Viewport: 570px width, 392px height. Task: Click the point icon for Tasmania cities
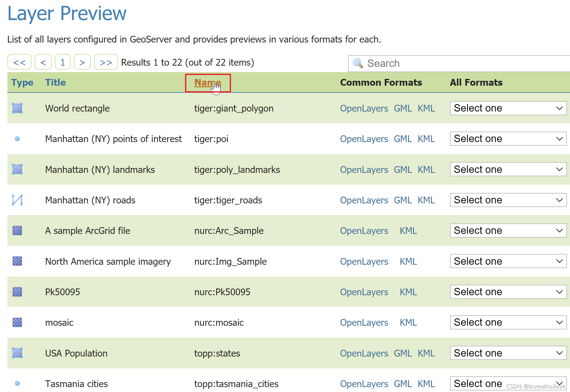[x=17, y=383]
